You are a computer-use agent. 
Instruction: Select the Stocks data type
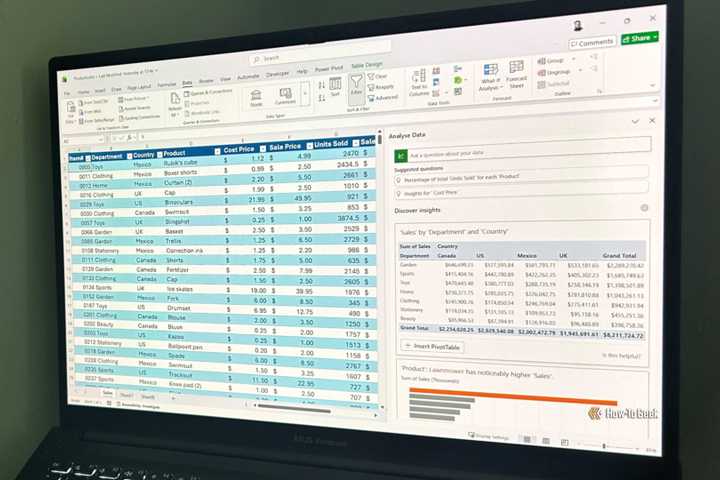tap(256, 97)
